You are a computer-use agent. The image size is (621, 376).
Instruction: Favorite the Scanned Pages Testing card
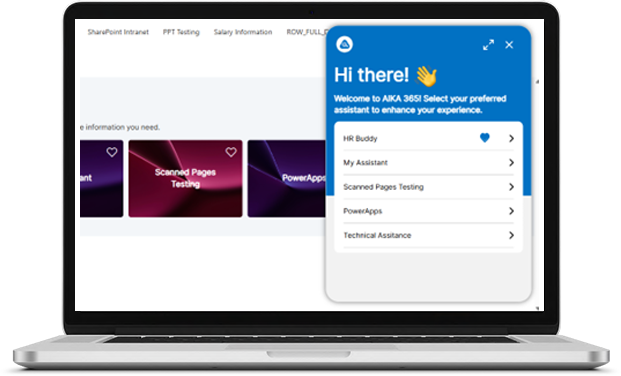[231, 152]
